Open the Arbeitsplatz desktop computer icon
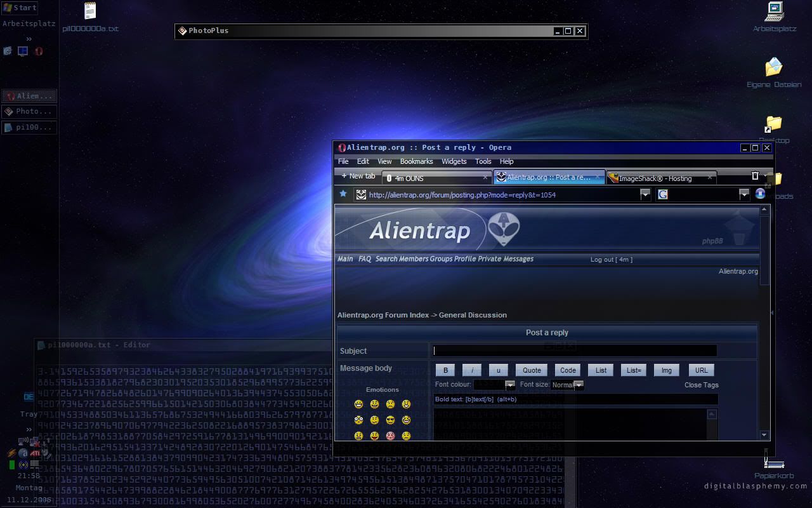This screenshot has width=812, height=508. point(774,11)
